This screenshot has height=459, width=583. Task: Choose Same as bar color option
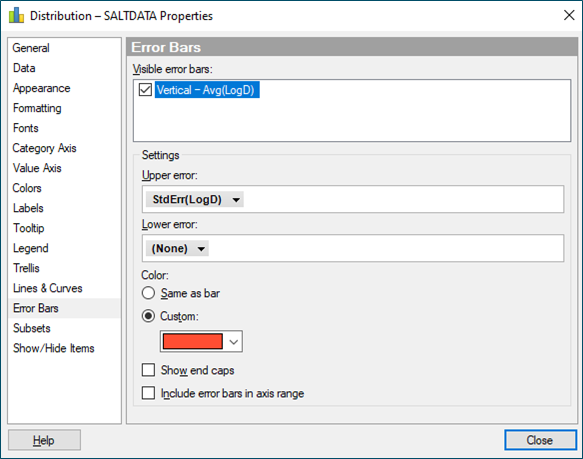(181, 293)
